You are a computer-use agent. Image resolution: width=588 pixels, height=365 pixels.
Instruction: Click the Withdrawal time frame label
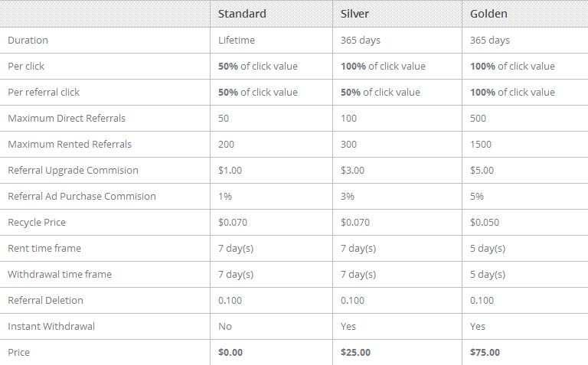click(60, 274)
